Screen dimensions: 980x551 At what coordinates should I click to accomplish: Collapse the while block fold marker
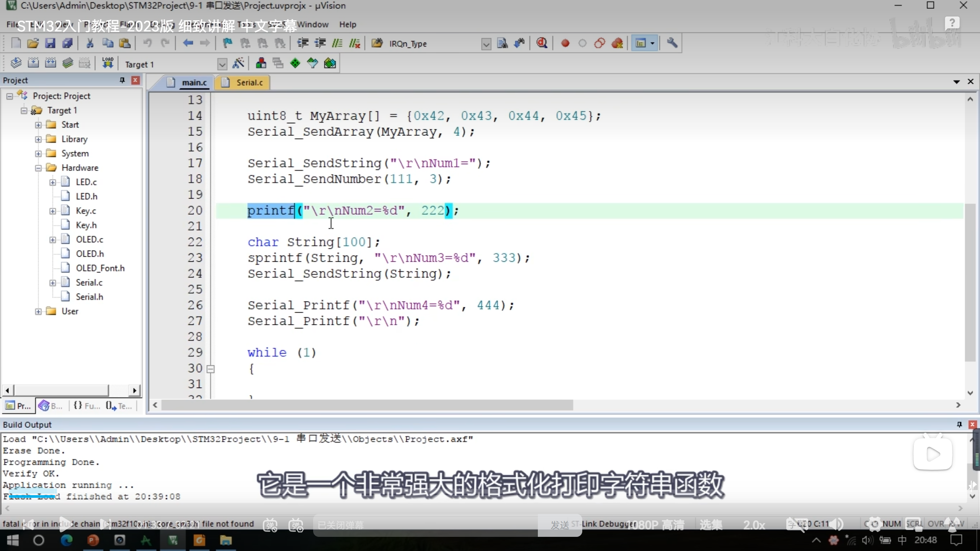click(211, 369)
